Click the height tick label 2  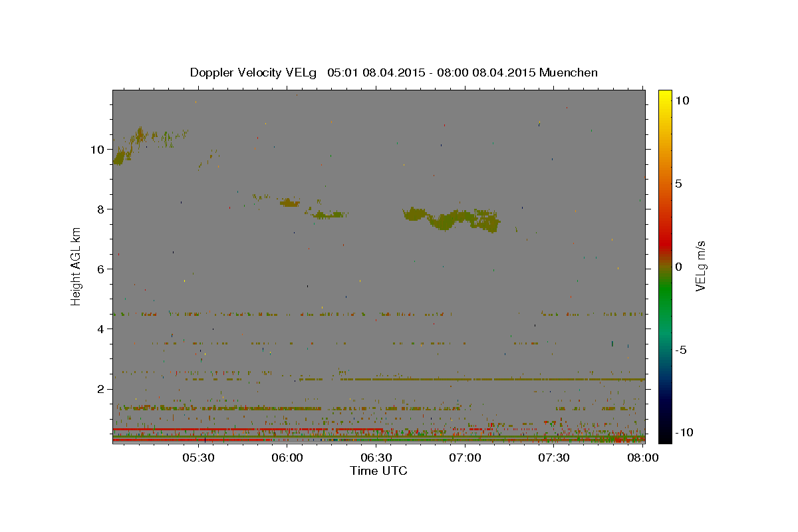101,389
